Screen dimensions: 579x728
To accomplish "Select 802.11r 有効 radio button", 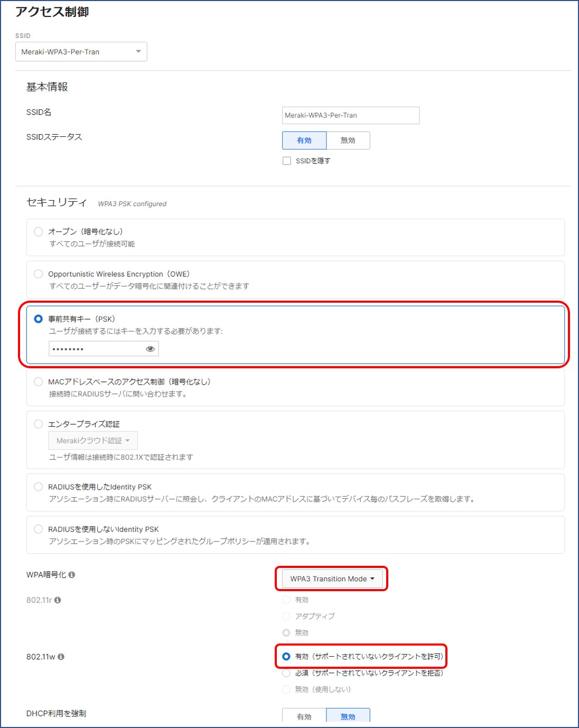I will click(x=286, y=600).
